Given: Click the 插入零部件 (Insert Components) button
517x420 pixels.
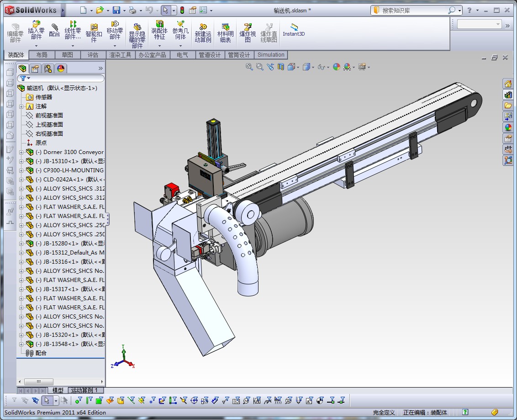Looking at the screenshot, I should coord(36,30).
